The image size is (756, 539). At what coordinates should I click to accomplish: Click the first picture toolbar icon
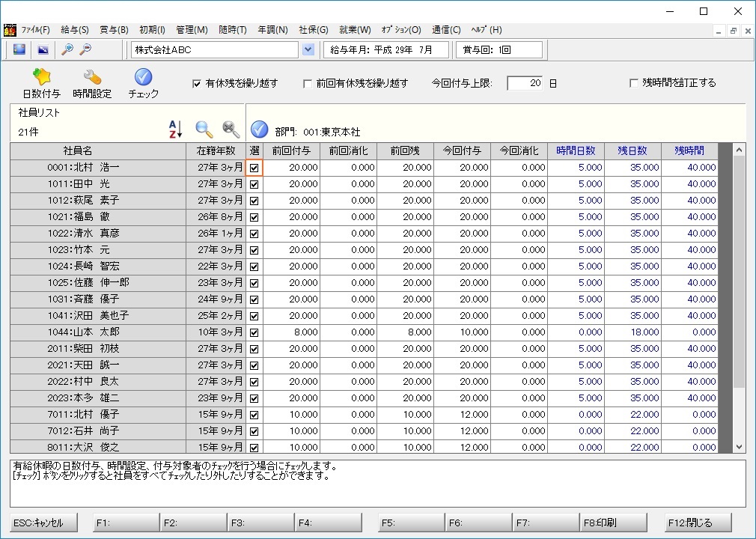point(19,49)
